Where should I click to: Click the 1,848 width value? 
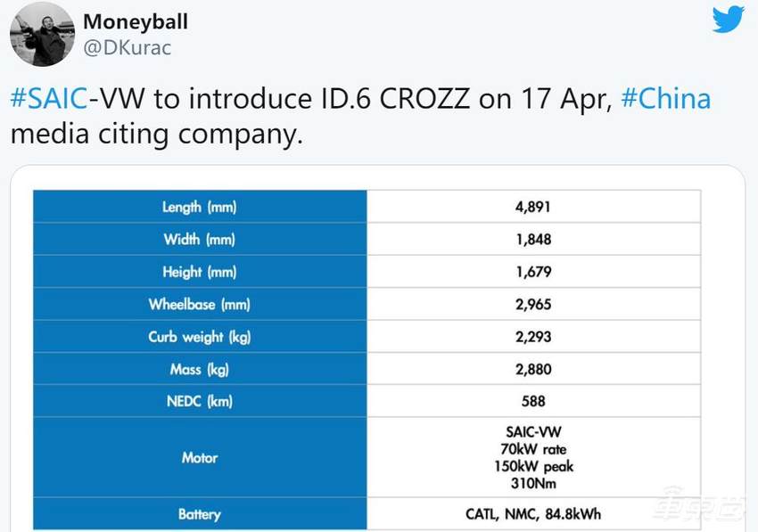coord(533,240)
